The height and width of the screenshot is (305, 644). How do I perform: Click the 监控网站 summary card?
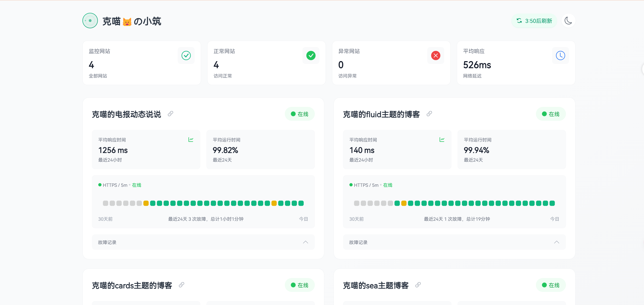(x=141, y=63)
